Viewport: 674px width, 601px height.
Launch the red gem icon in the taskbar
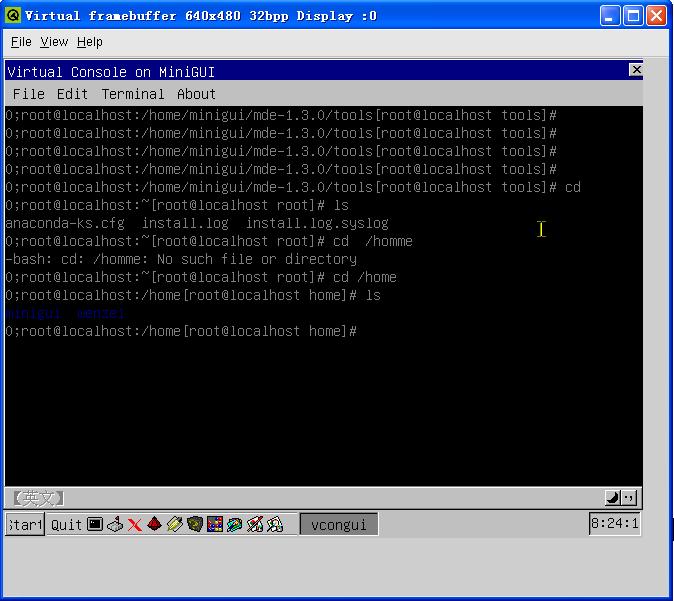[155, 524]
